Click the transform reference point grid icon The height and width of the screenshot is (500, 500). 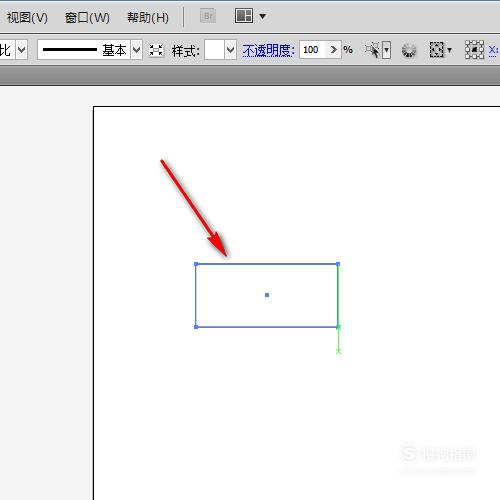[x=474, y=50]
